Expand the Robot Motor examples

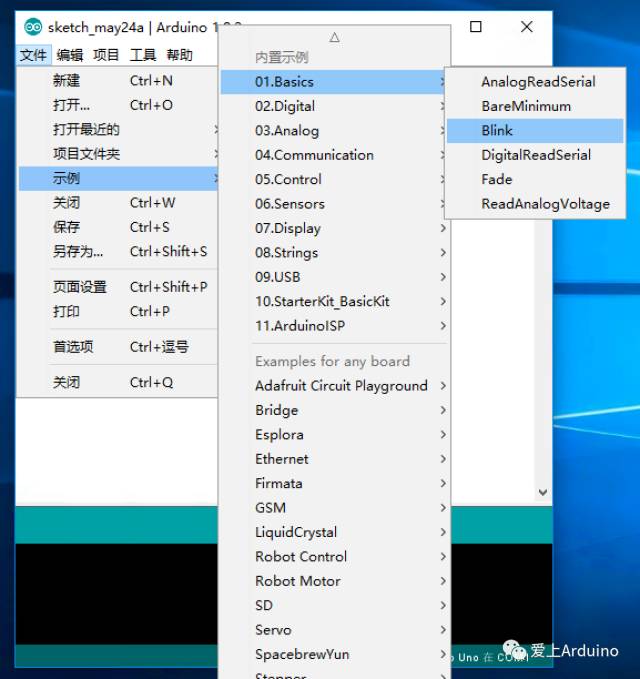coord(334,581)
